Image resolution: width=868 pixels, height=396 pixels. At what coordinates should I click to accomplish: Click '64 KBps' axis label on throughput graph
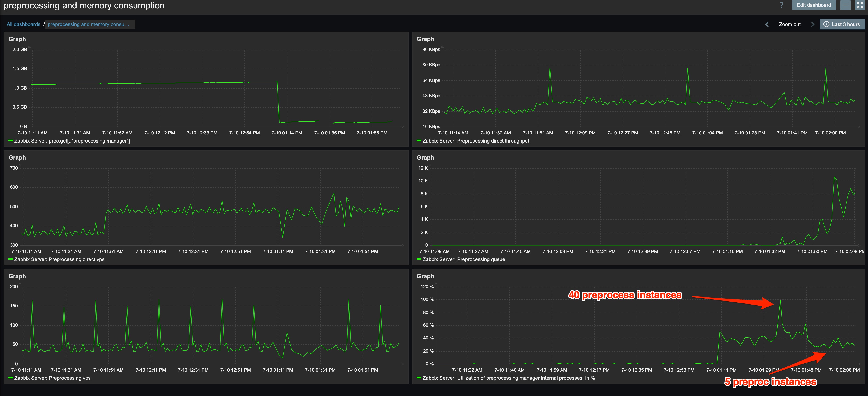(431, 80)
